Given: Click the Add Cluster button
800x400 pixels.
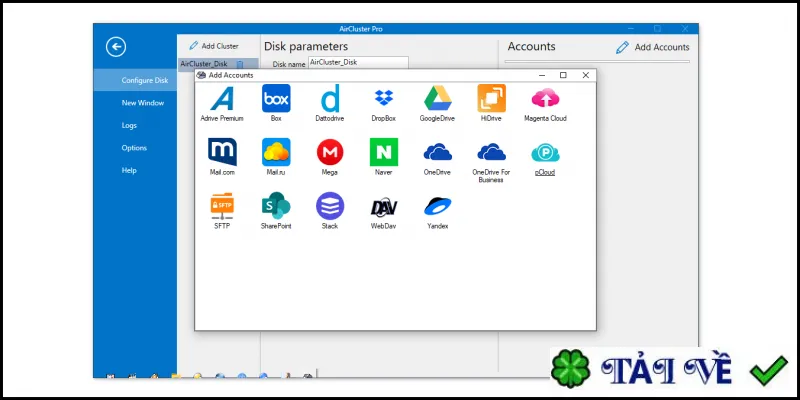Looking at the screenshot, I should (x=214, y=46).
